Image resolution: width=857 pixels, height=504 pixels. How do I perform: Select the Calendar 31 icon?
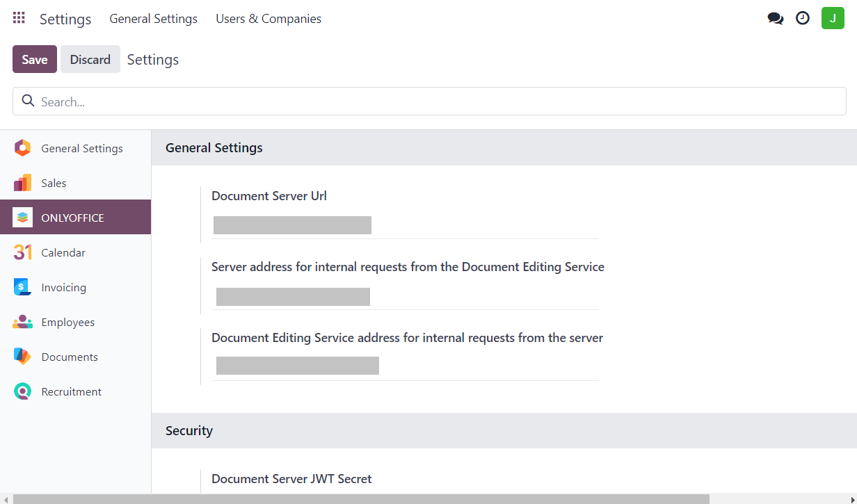click(22, 252)
